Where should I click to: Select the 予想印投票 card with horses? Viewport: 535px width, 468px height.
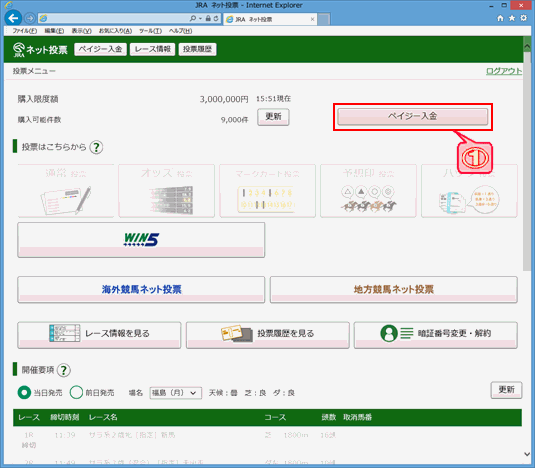pos(368,191)
